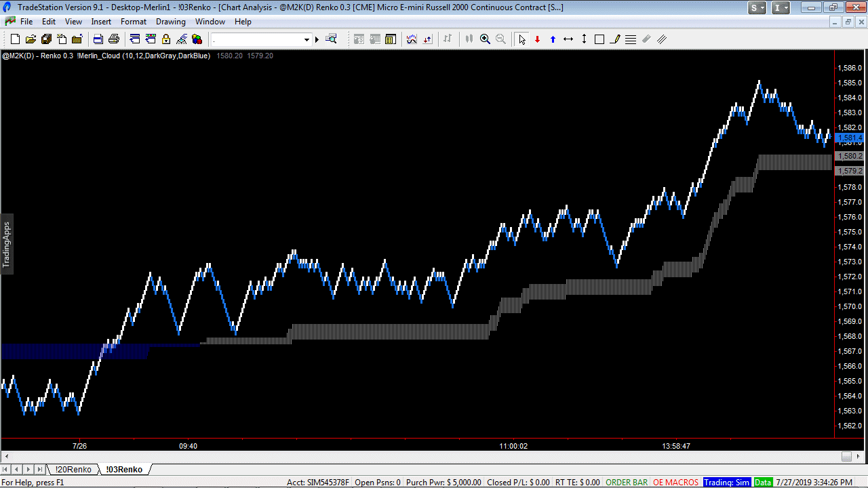
Task: Click the 11:00:02 time axis label
Action: pyautogui.click(x=513, y=446)
